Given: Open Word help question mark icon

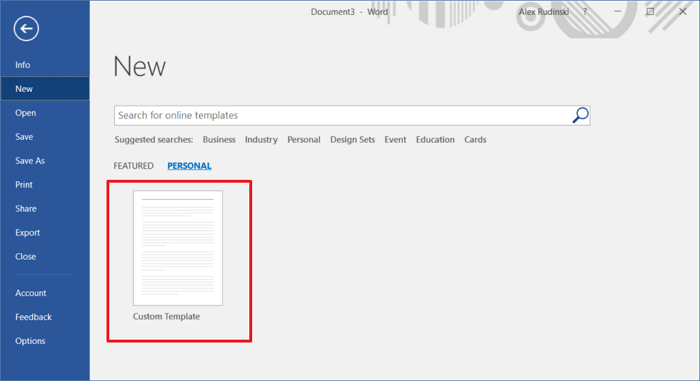Looking at the screenshot, I should (x=585, y=12).
